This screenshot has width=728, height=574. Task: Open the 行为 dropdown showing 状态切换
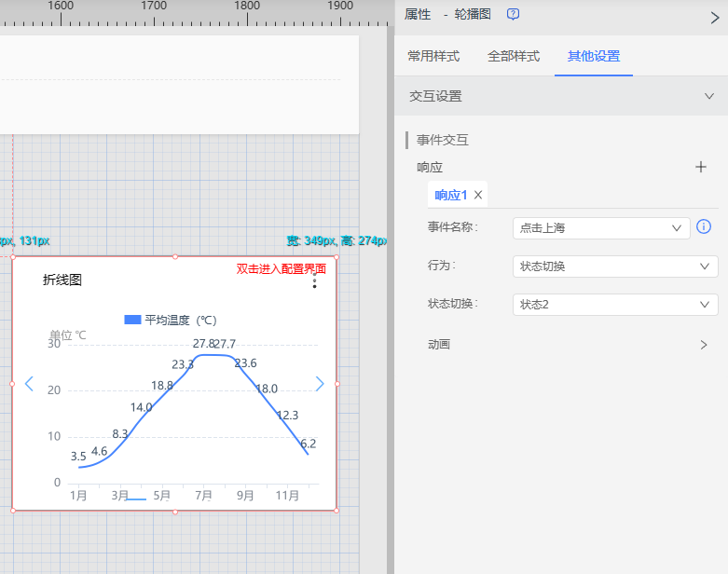tap(614, 266)
